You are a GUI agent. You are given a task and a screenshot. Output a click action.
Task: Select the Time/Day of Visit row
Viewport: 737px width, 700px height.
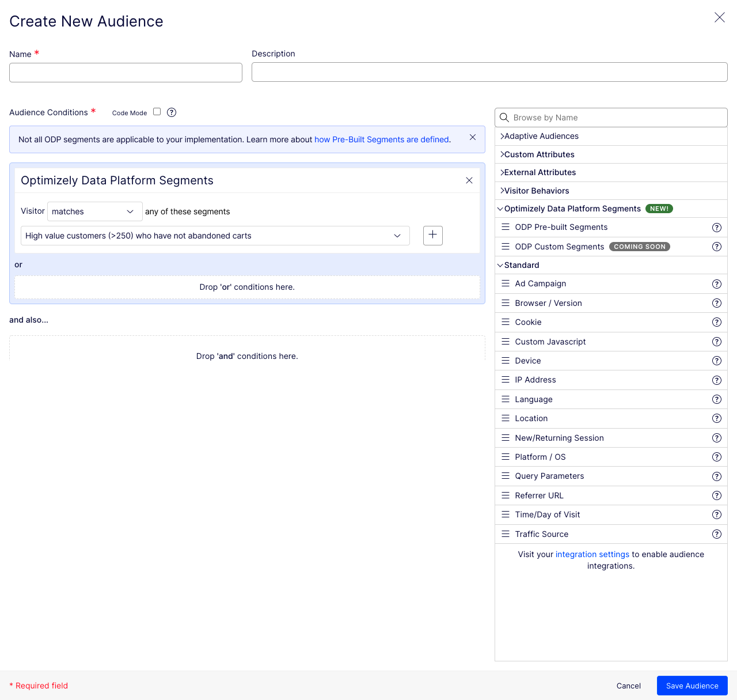(611, 514)
